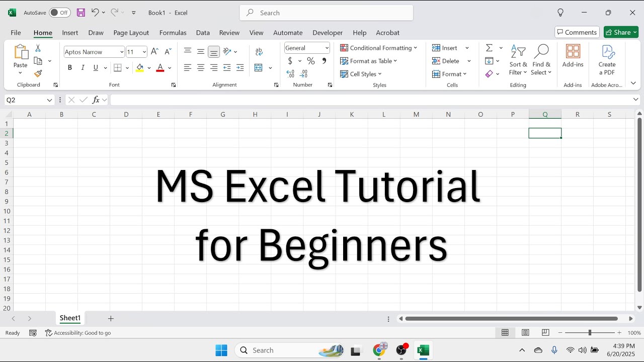644x362 pixels.
Task: Apply Italic formatting
Action: 83,68
